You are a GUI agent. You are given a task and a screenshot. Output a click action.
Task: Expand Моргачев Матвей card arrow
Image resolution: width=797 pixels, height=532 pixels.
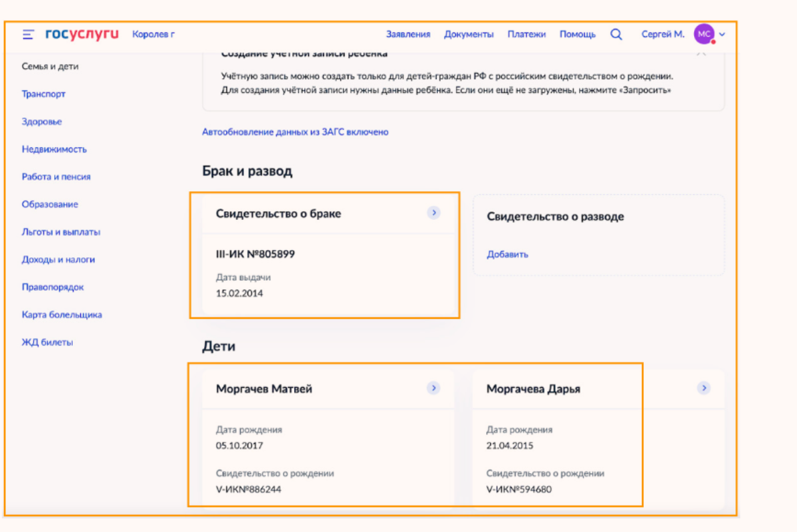[x=434, y=388]
